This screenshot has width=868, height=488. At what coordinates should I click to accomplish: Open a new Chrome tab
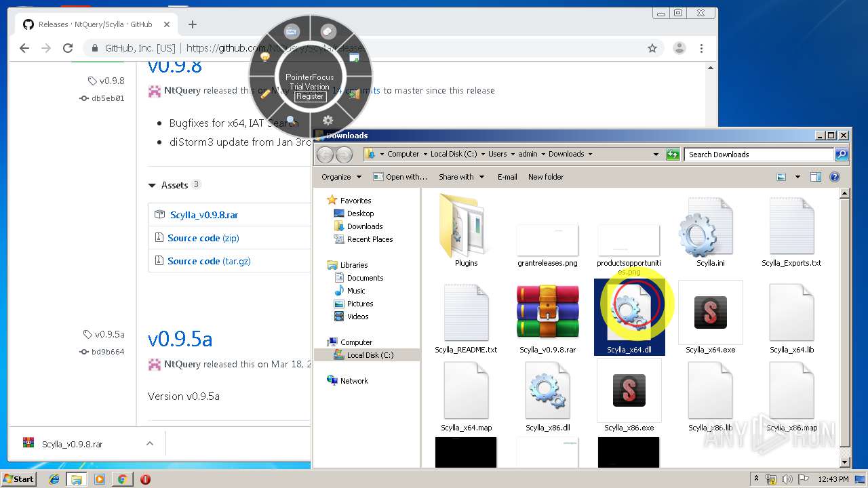click(x=193, y=24)
